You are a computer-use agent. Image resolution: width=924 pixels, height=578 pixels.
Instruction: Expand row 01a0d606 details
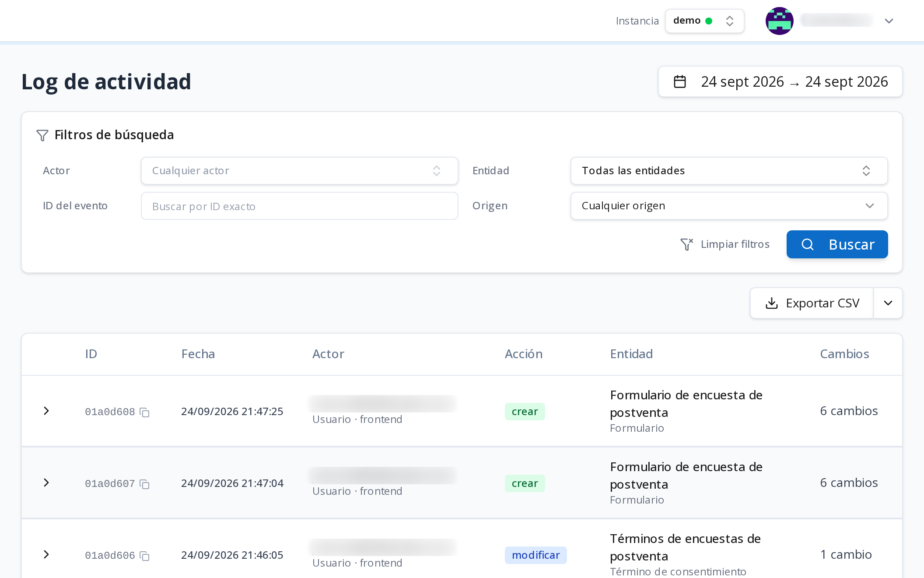point(46,554)
